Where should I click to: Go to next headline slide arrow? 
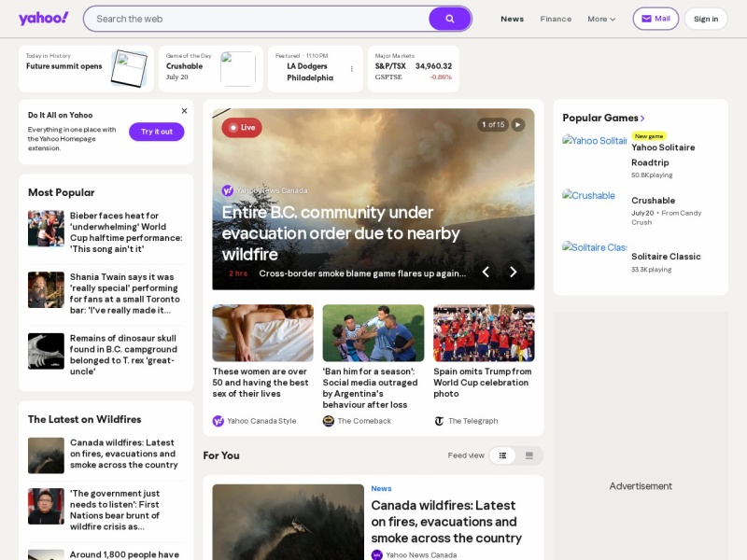513,272
